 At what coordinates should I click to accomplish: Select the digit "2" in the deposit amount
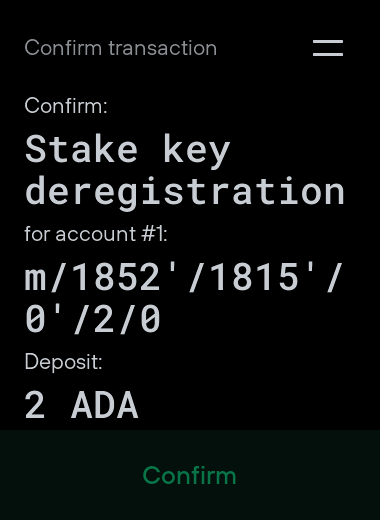point(35,405)
